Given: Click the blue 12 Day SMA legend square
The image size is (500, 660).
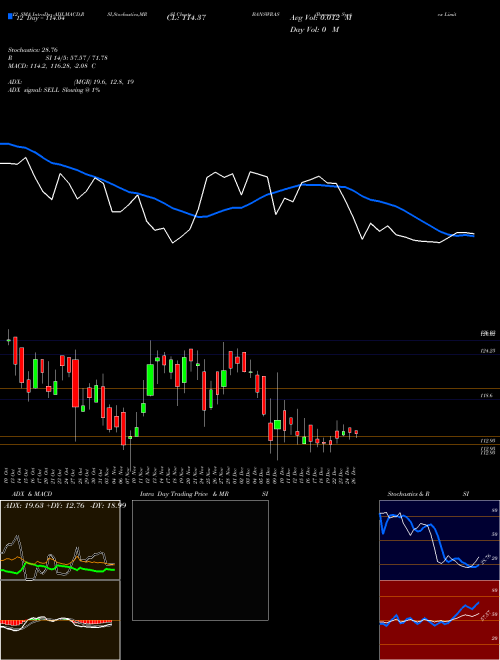Looking at the screenshot, I should coord(10,17).
